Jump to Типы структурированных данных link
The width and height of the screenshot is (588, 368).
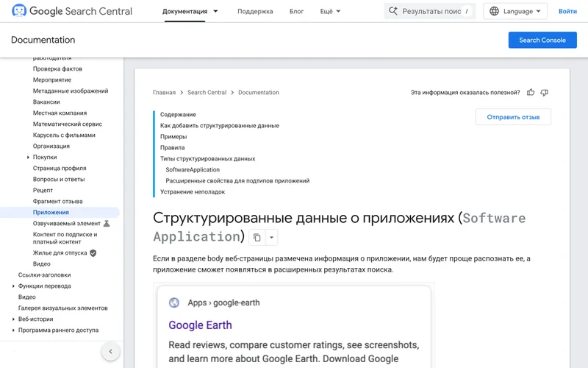pyautogui.click(x=207, y=159)
